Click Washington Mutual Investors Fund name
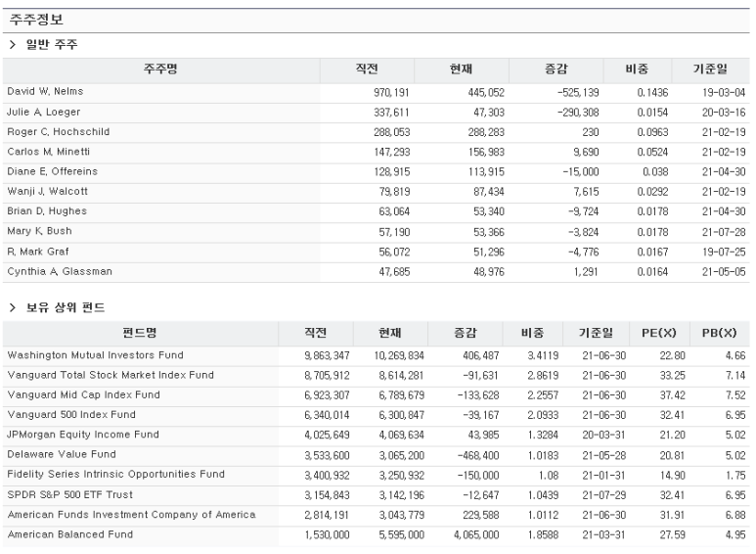Image resolution: width=756 pixels, height=554 pixels. pyautogui.click(x=96, y=355)
